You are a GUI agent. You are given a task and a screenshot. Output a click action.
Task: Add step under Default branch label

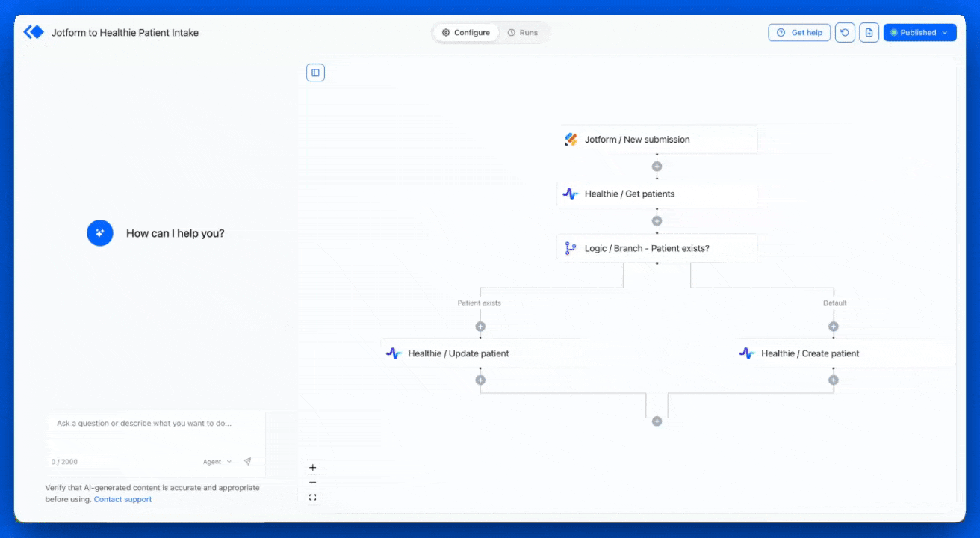834,327
